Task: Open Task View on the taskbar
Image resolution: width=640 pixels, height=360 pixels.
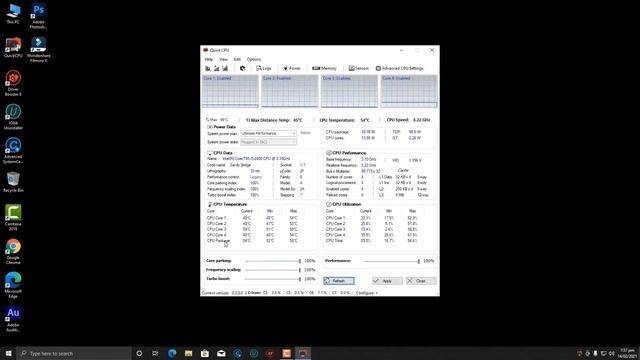Action: 155,353
